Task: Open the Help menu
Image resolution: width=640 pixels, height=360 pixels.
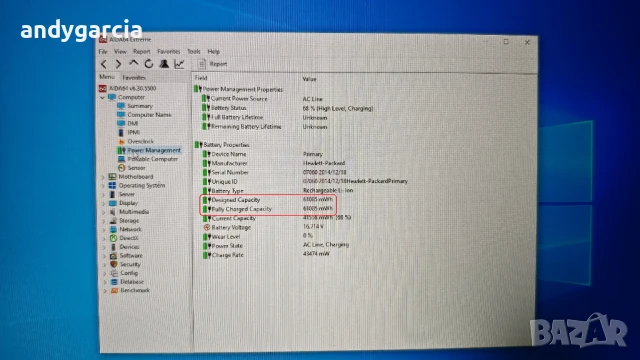Action: [213, 51]
